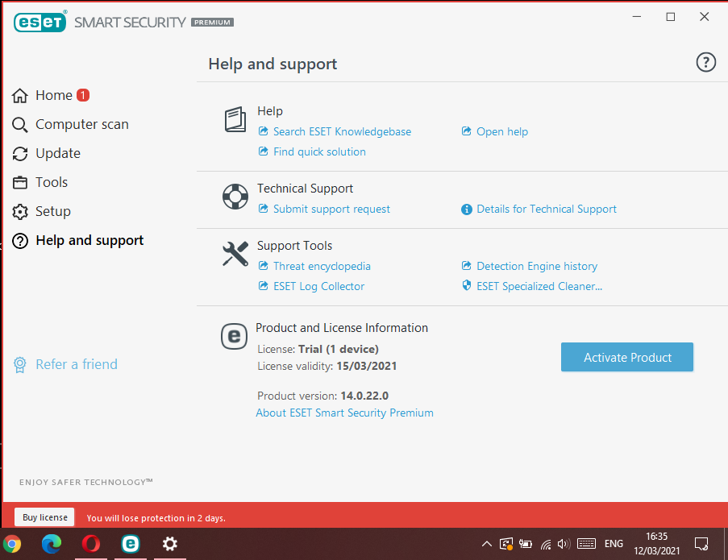Open the notification center icon
Image resolution: width=728 pixels, height=560 pixels.
tap(701, 544)
